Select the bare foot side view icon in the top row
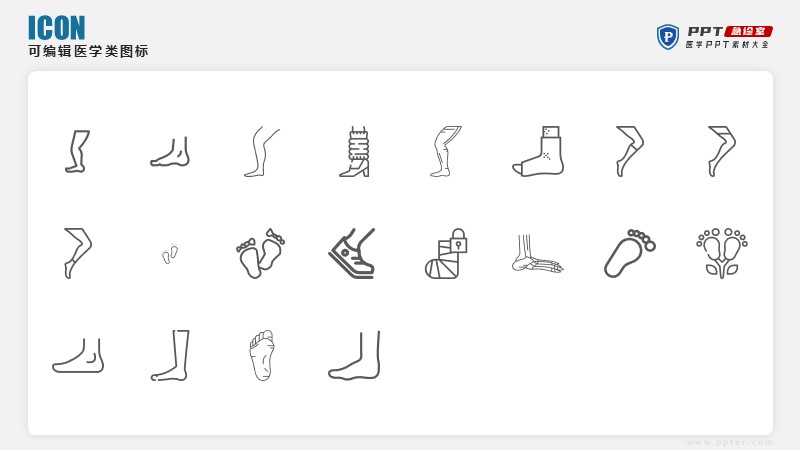800x450 pixels. (170, 152)
